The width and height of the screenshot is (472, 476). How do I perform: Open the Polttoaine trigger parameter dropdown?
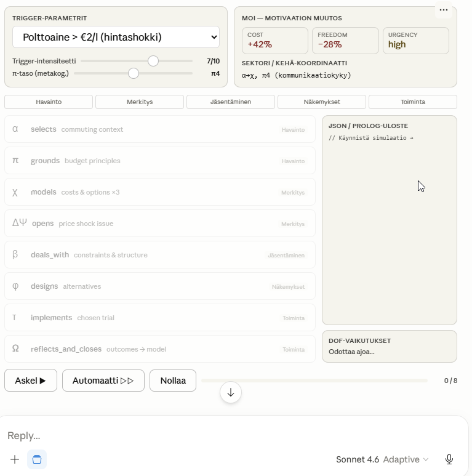(x=116, y=37)
